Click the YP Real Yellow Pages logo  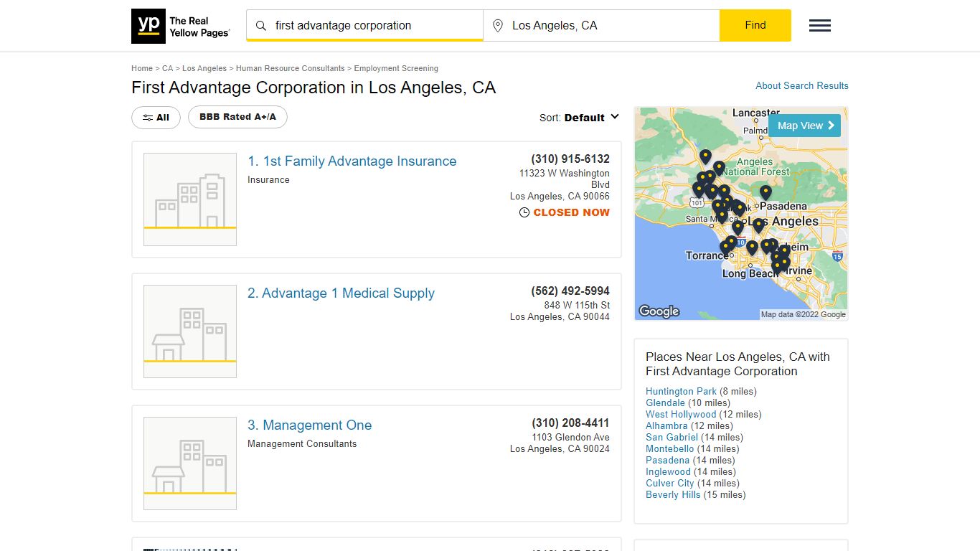pyautogui.click(x=181, y=26)
